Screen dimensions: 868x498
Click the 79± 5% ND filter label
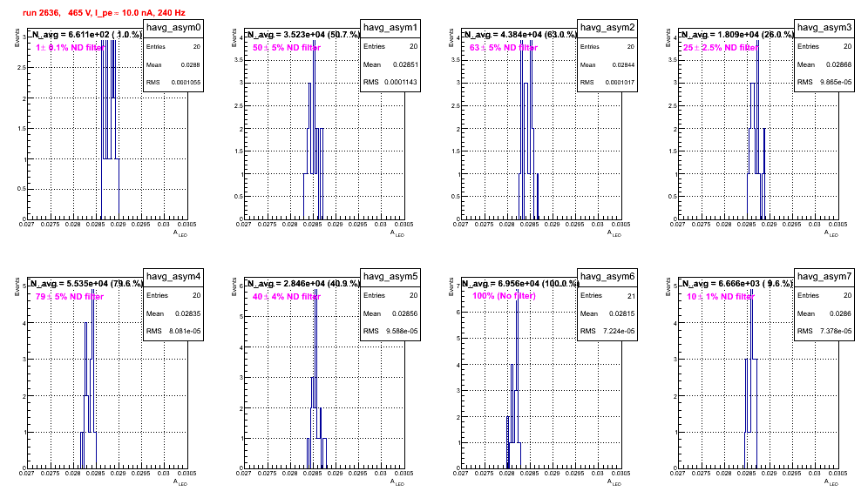(70, 297)
